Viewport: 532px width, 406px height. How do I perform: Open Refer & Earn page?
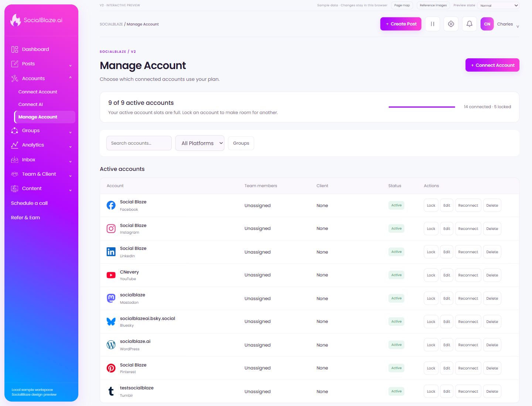tap(25, 217)
